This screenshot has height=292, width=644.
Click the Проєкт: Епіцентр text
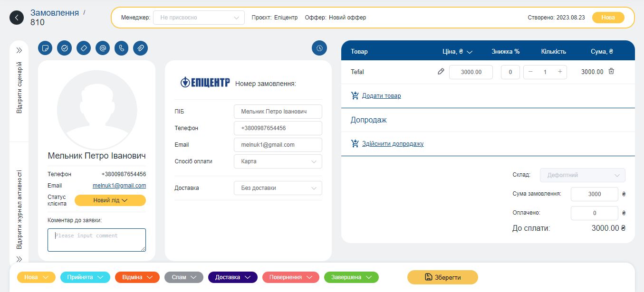pos(275,18)
